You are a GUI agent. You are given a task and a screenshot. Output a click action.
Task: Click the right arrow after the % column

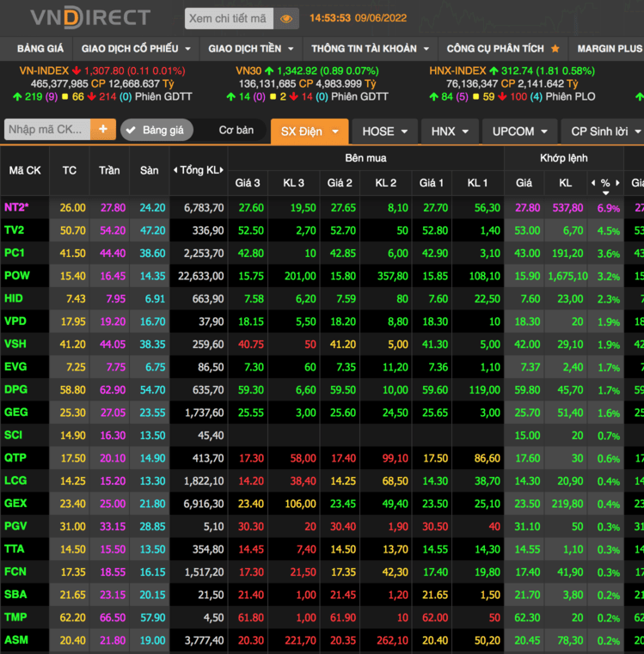(x=617, y=183)
